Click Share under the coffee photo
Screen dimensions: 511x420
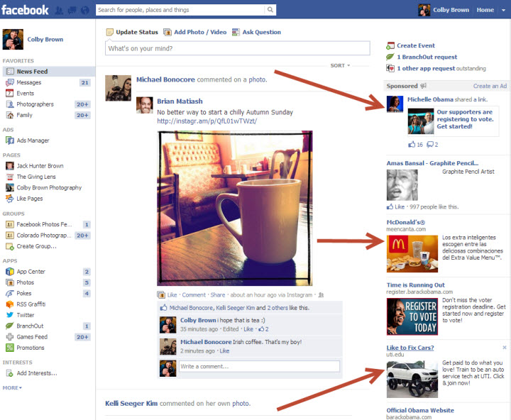point(218,295)
